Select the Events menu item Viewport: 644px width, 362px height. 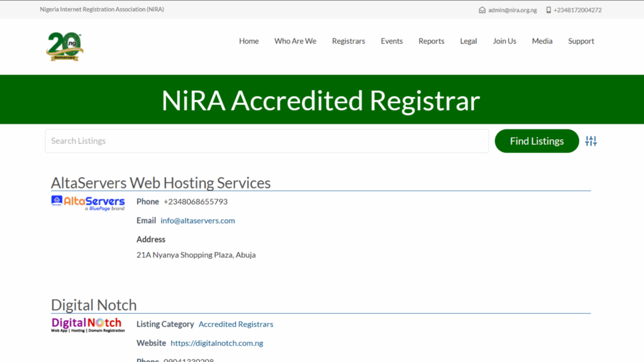point(392,41)
